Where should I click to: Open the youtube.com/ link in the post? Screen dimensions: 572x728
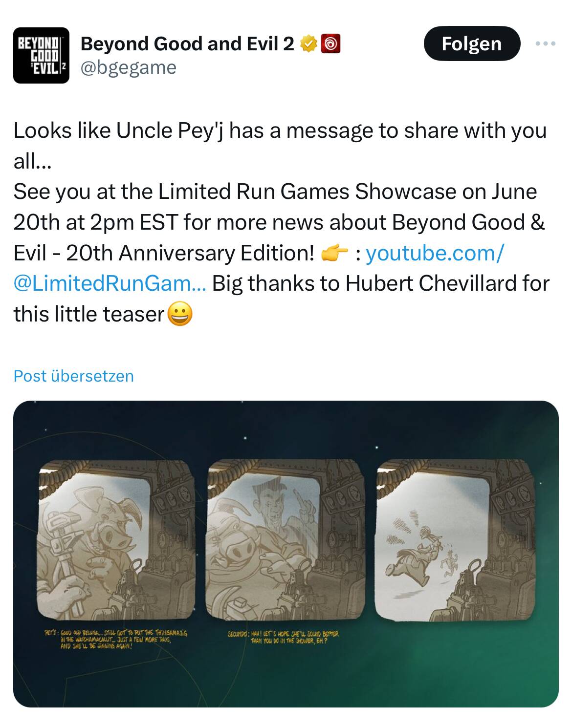click(x=435, y=253)
